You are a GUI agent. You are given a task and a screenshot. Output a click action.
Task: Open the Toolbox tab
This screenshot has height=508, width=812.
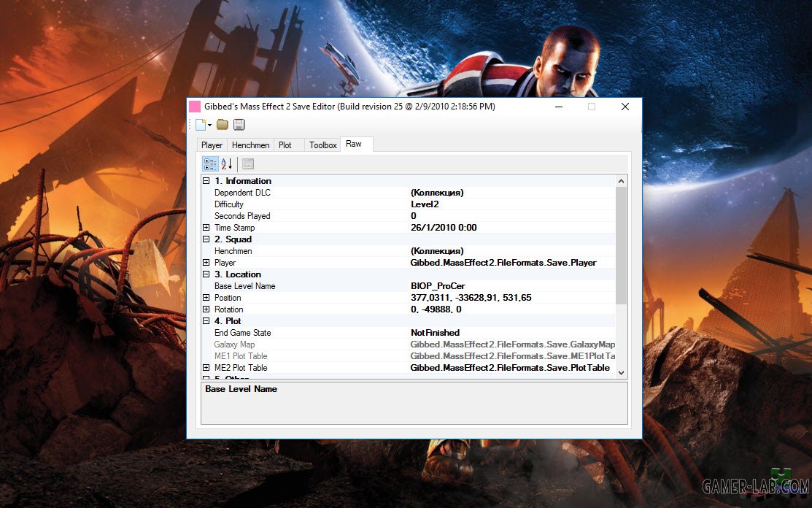(323, 145)
